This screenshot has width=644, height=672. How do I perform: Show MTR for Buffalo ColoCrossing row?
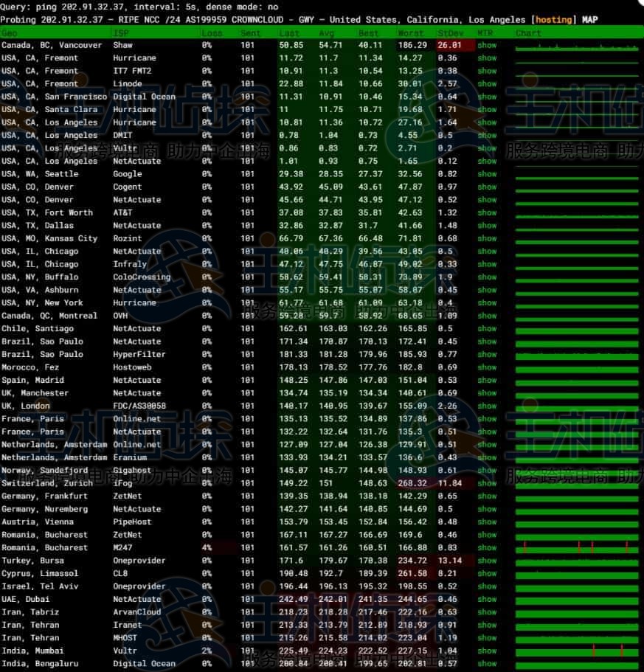(487, 277)
